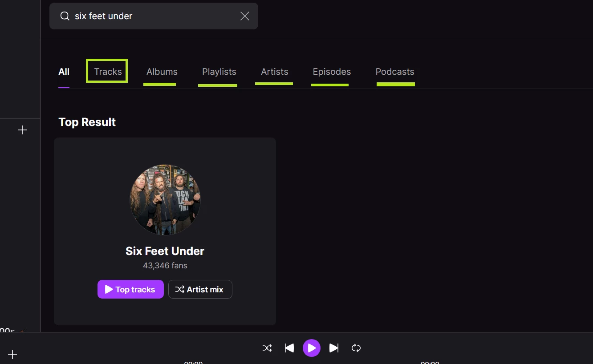
Task: Click the magnifier icon in the search bar
Action: [x=65, y=16]
